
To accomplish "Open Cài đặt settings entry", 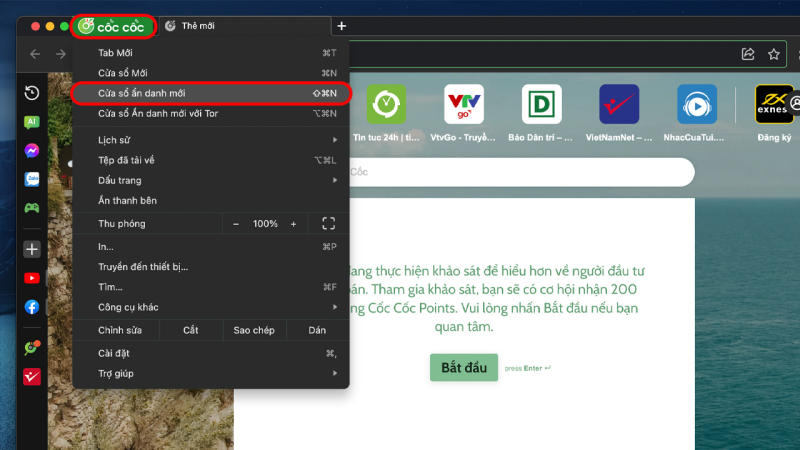I will [x=211, y=353].
